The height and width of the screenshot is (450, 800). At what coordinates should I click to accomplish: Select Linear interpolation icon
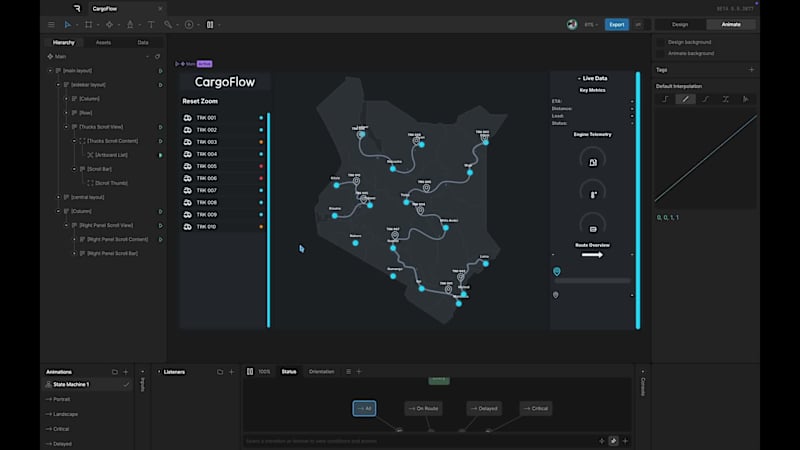point(685,99)
